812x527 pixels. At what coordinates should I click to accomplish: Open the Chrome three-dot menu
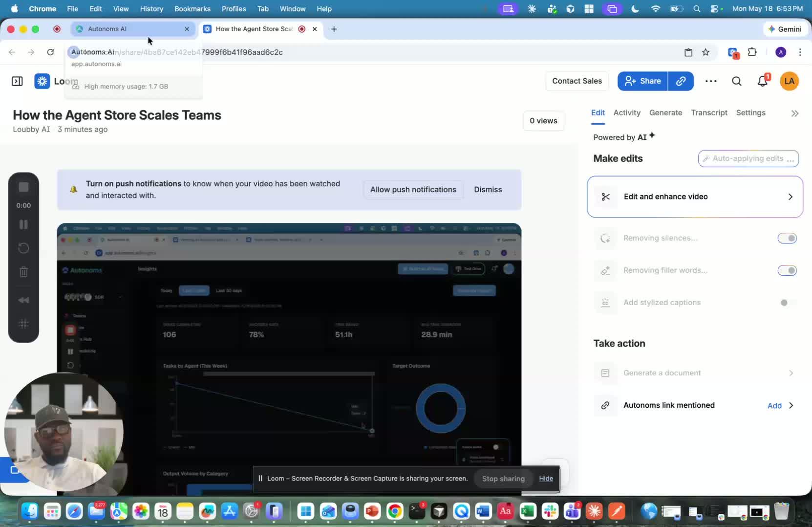coord(800,52)
